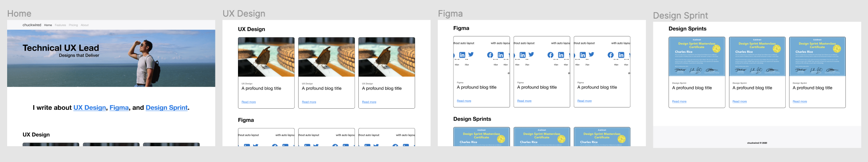Click Read more on the left card in the Design Sprint frame
Screen dimensions: 868x162
pyautogui.click(x=679, y=102)
